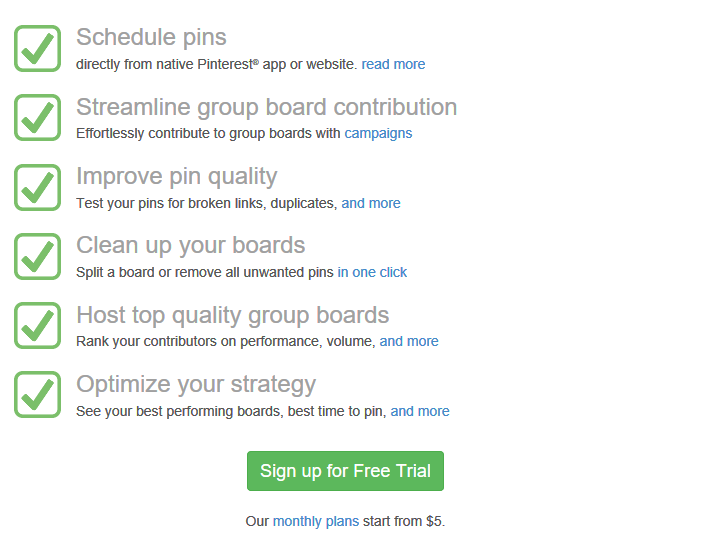Click the checkmark beside Streamline group board contribution
Image resolution: width=701 pixels, height=551 pixels.
38,117
